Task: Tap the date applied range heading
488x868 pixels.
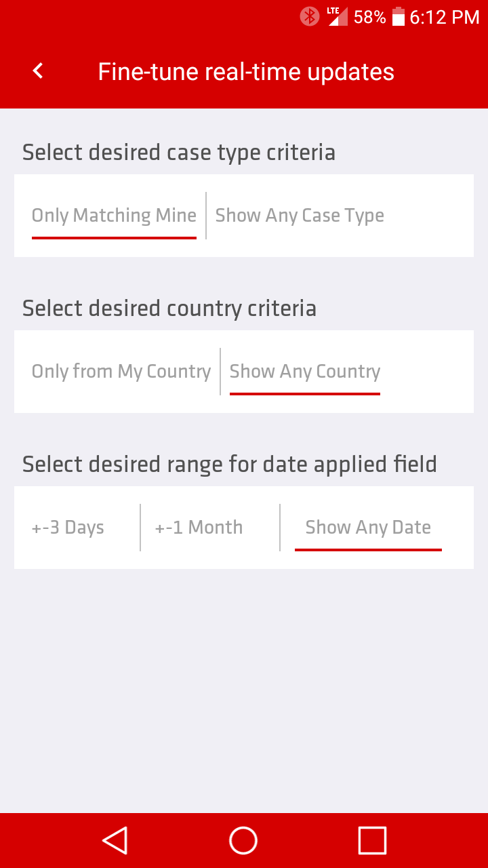Action: [x=230, y=465]
